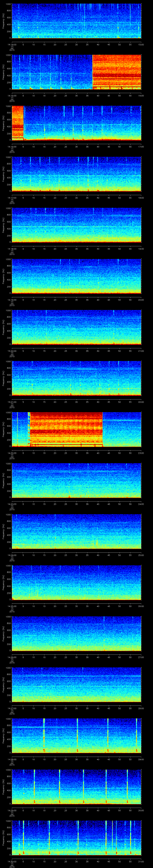Click the 14:18:00 start time label

point(12,249)
